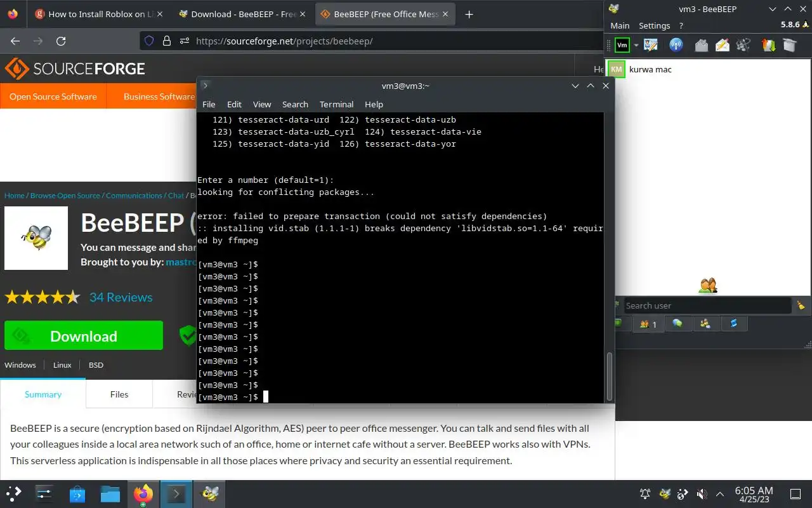Select the Summary tab on SourceForge
Screen dimensions: 812x508
[43, 394]
